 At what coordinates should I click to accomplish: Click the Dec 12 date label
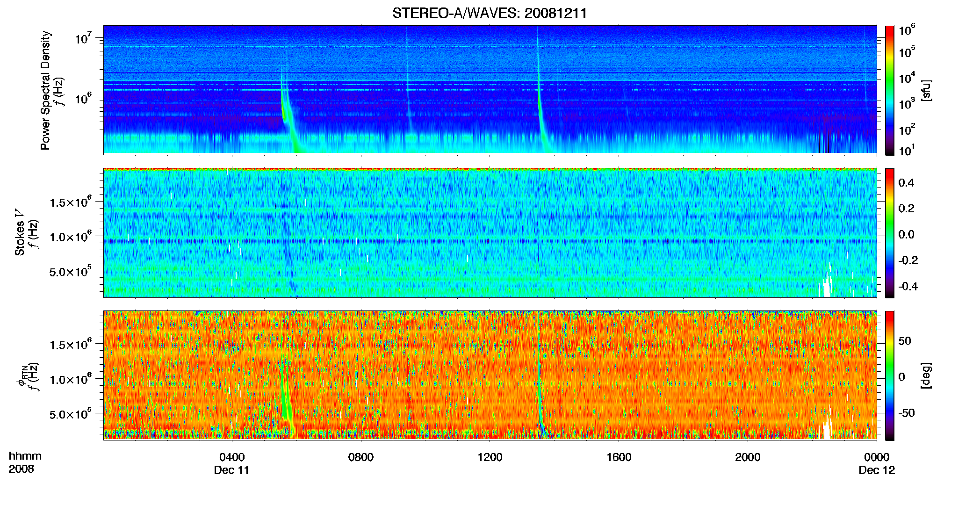[877, 470]
